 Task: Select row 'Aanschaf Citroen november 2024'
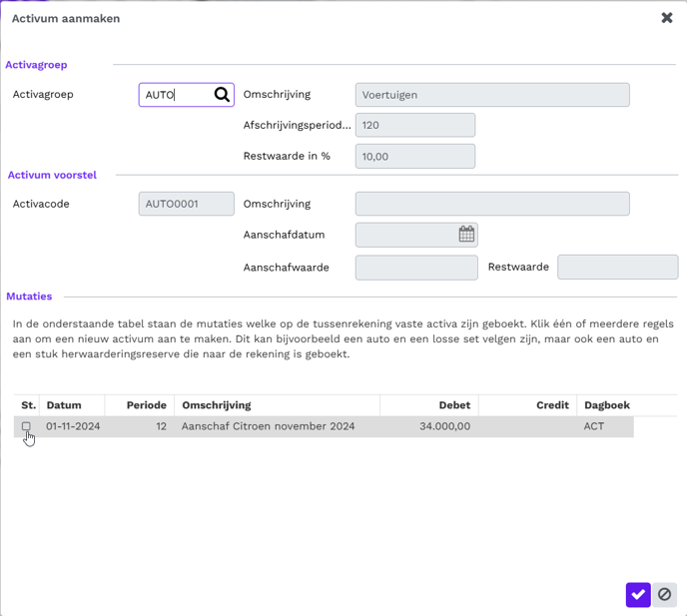(268, 426)
